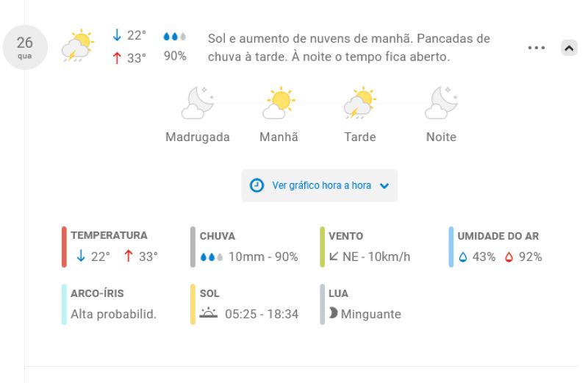Select the Tarde period label
588x383 pixels.
[360, 137]
